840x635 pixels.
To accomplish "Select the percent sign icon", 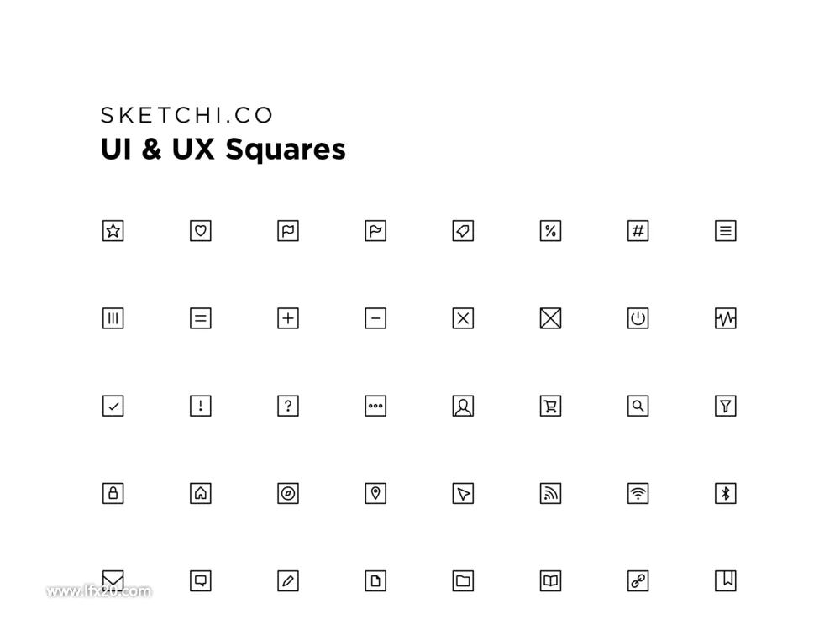I will click(x=550, y=231).
